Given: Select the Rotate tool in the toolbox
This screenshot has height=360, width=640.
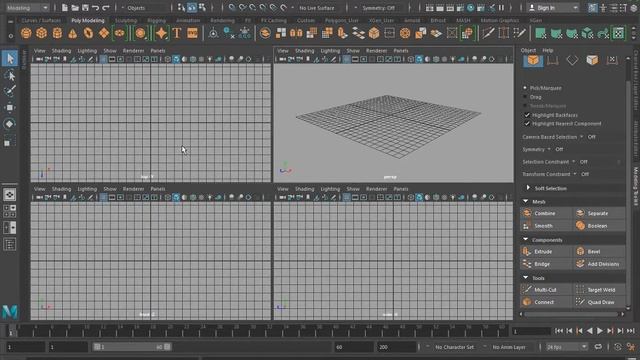Looking at the screenshot, I should (x=10, y=124).
